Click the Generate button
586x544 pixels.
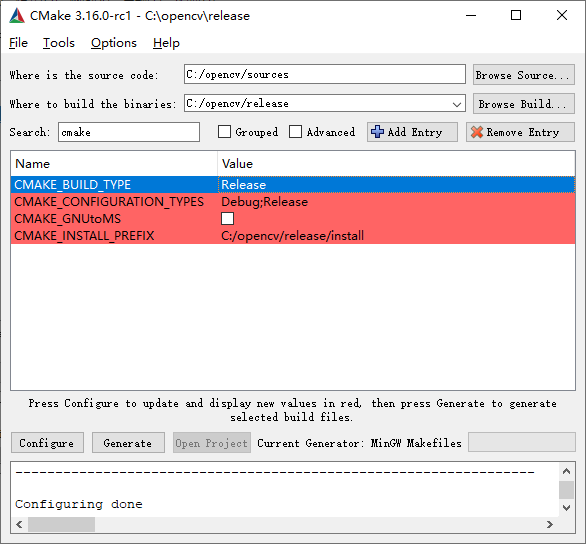pos(128,443)
